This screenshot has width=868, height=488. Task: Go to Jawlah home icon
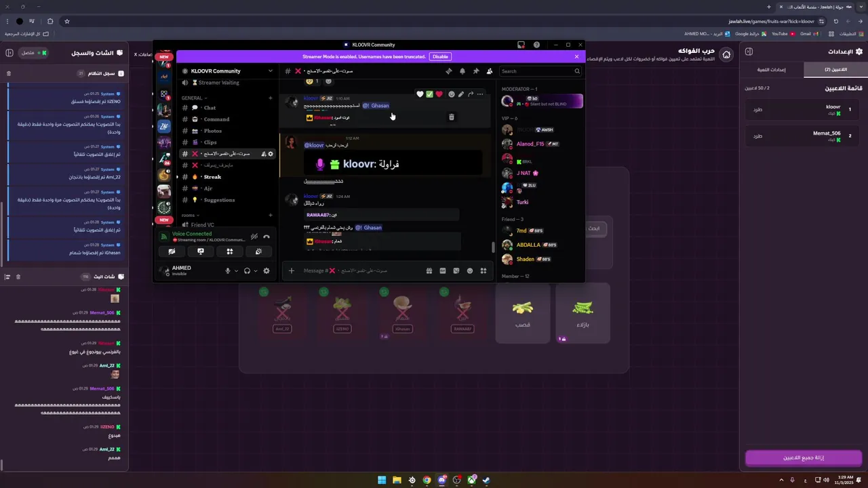(x=726, y=54)
